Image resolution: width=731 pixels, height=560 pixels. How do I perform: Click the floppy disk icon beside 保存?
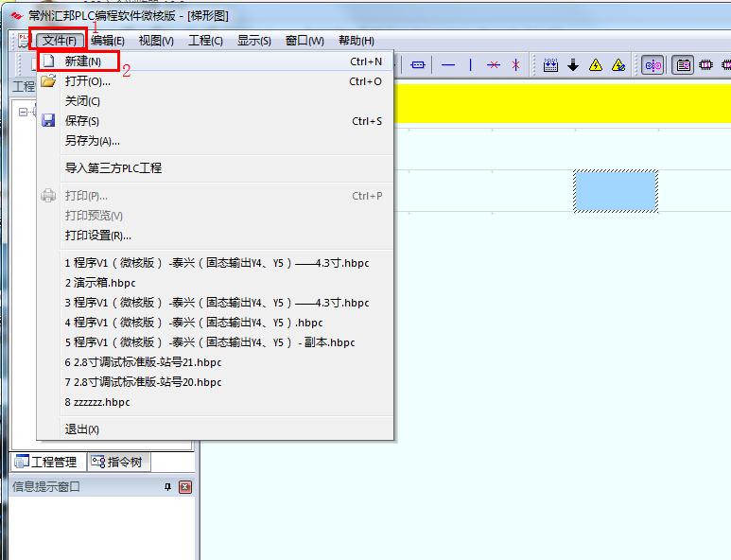48,121
